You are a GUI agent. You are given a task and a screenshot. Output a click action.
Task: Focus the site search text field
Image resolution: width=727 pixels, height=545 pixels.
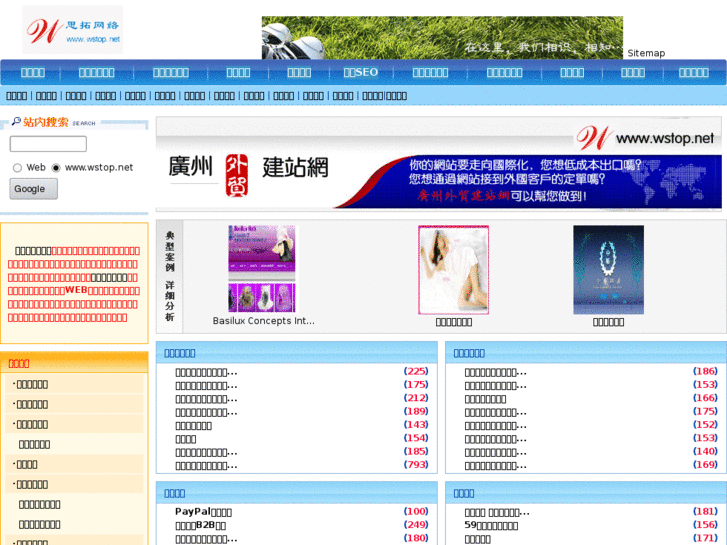pyautogui.click(x=48, y=144)
